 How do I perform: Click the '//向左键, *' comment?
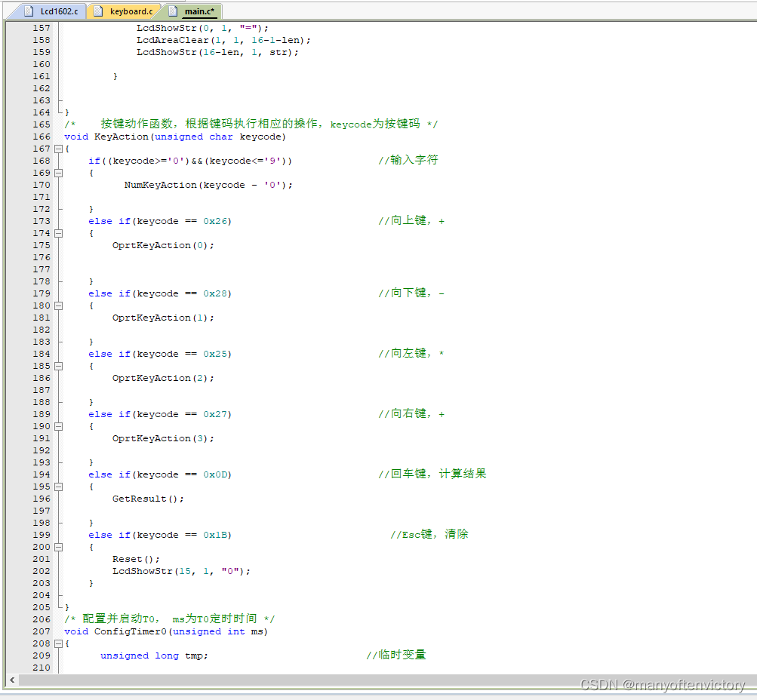412,354
